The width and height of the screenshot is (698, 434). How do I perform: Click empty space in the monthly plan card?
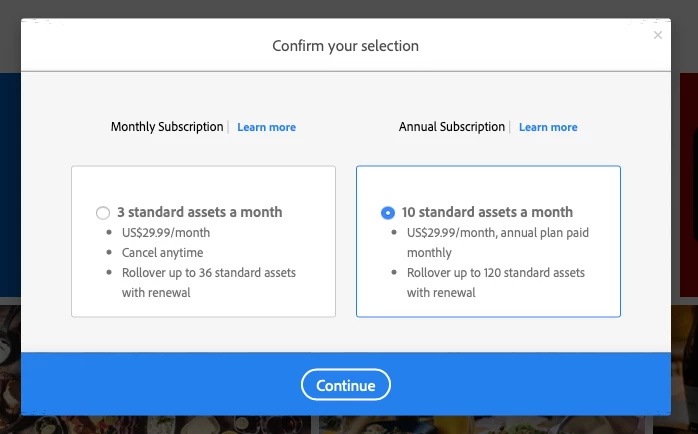203,185
